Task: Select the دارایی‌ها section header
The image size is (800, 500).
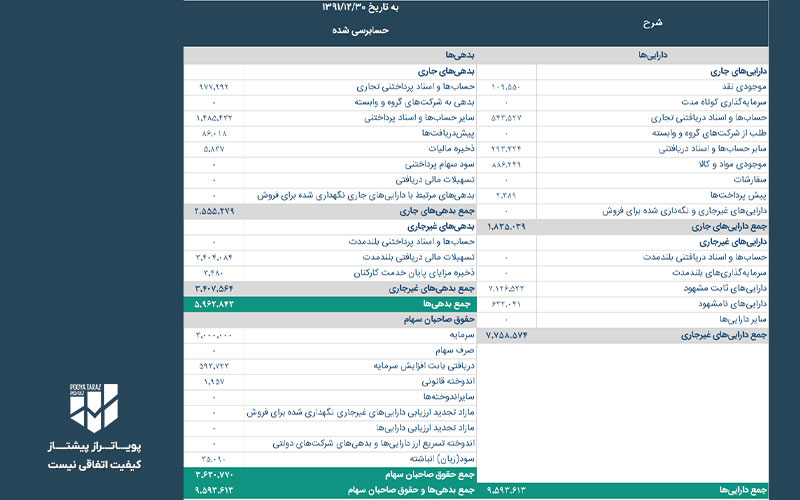Action: (x=653, y=55)
